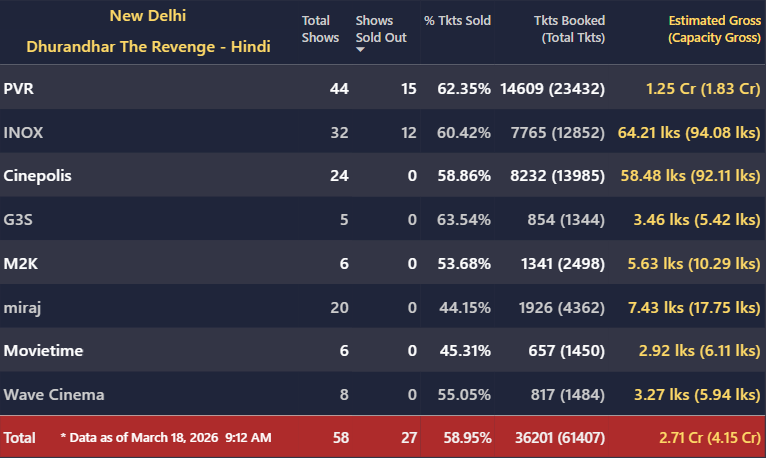Click G3S percentage 63.54%
Image resolution: width=766 pixels, height=458 pixels.
pos(464,220)
